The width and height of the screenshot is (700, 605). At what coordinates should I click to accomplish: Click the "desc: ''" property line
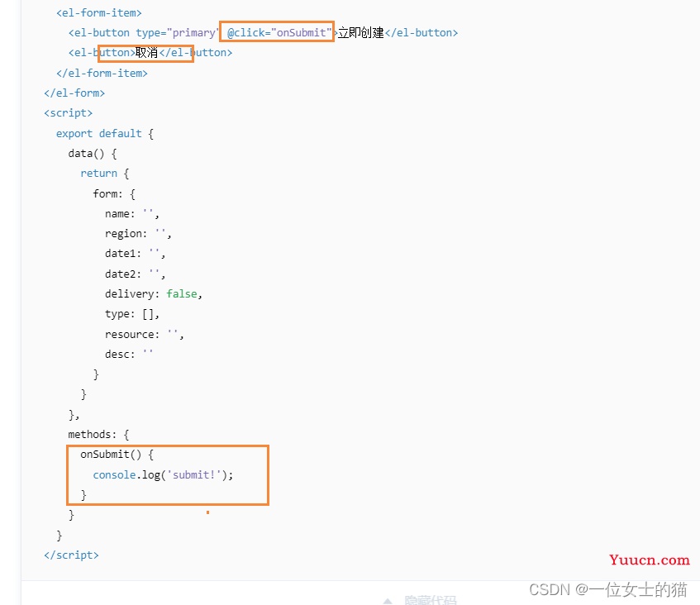129,354
